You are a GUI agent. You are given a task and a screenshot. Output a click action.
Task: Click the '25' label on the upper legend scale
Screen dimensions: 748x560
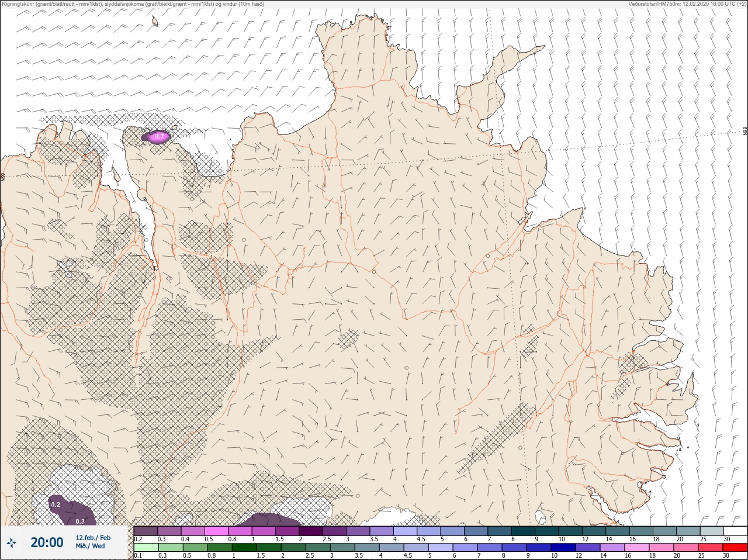coord(703,539)
